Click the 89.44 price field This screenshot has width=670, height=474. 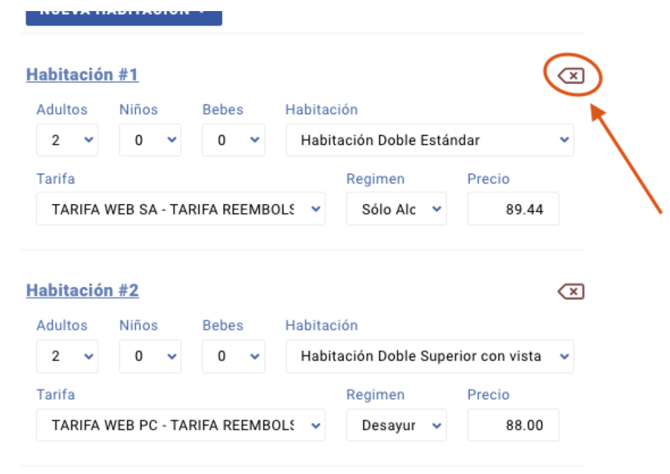[513, 209]
